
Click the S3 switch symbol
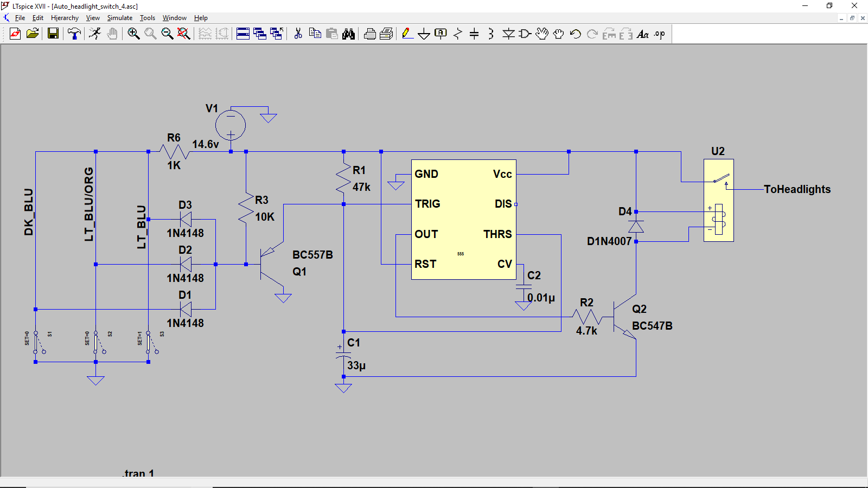point(151,342)
